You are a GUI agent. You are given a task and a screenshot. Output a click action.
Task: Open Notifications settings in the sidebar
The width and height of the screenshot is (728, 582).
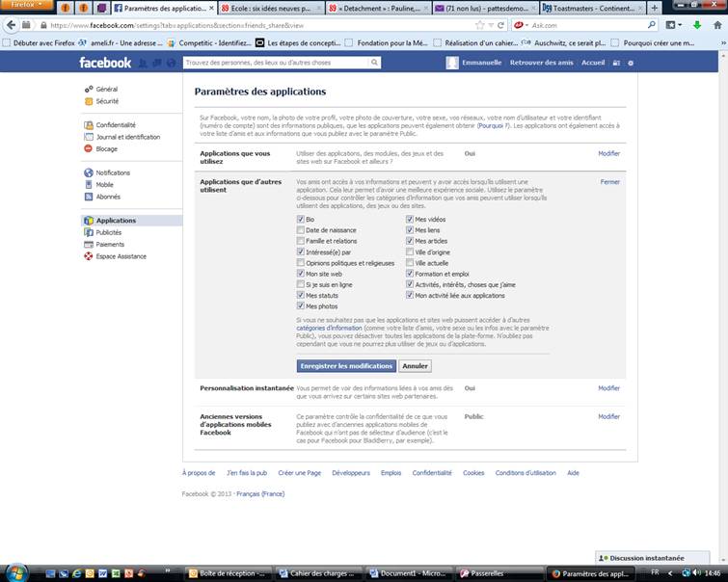pyautogui.click(x=113, y=172)
